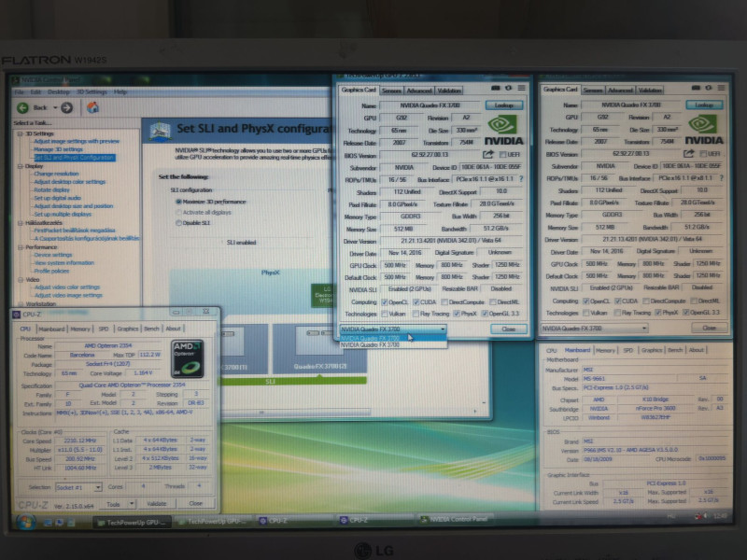Click the BIOS export icon in right GPU-Z window
Viewport: 747px width, 560px height.
tap(688, 153)
